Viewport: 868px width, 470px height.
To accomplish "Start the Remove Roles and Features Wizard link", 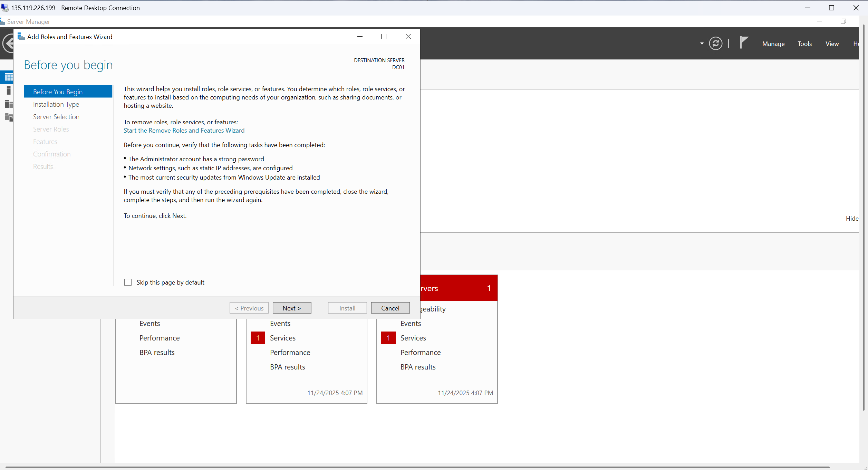I will tap(184, 130).
